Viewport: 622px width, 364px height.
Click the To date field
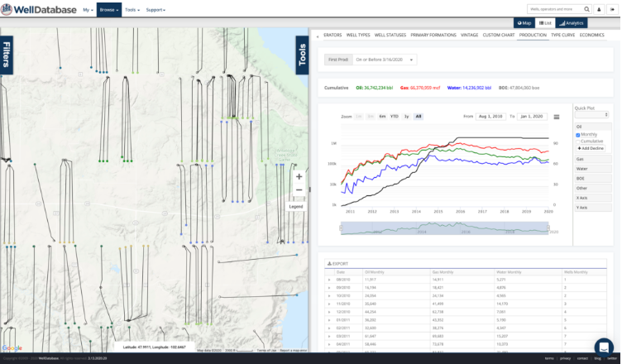[x=532, y=117]
